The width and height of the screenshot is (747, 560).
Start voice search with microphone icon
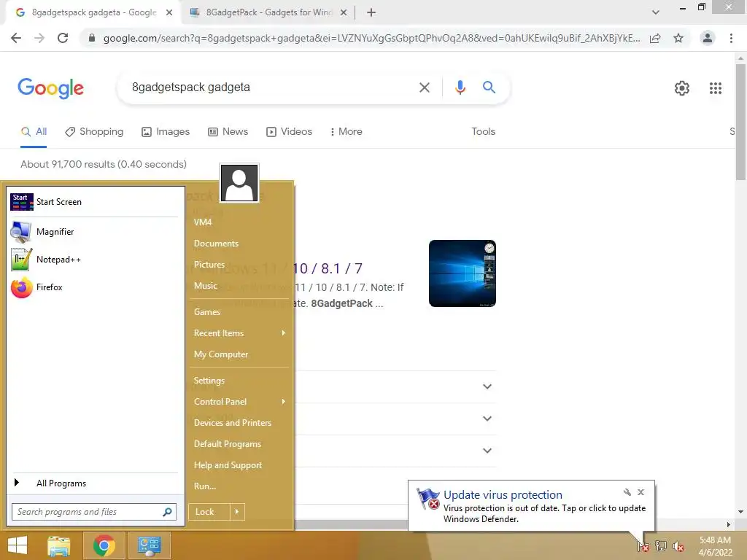(460, 87)
